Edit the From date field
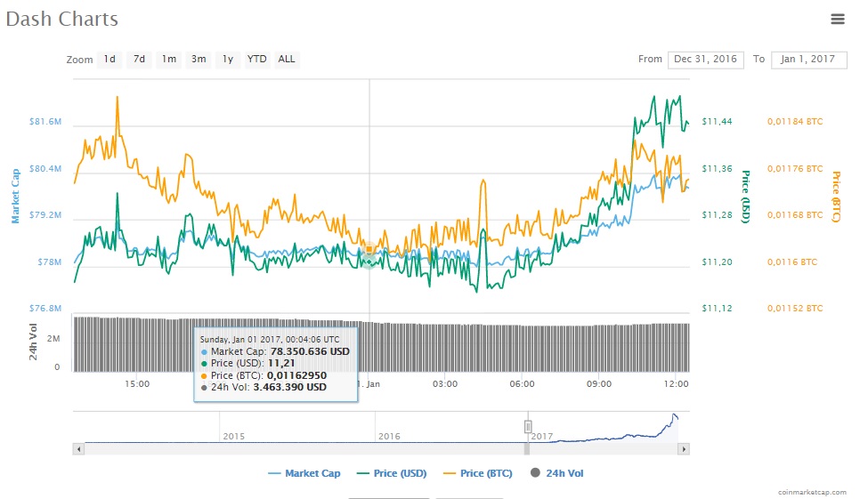 705,60
